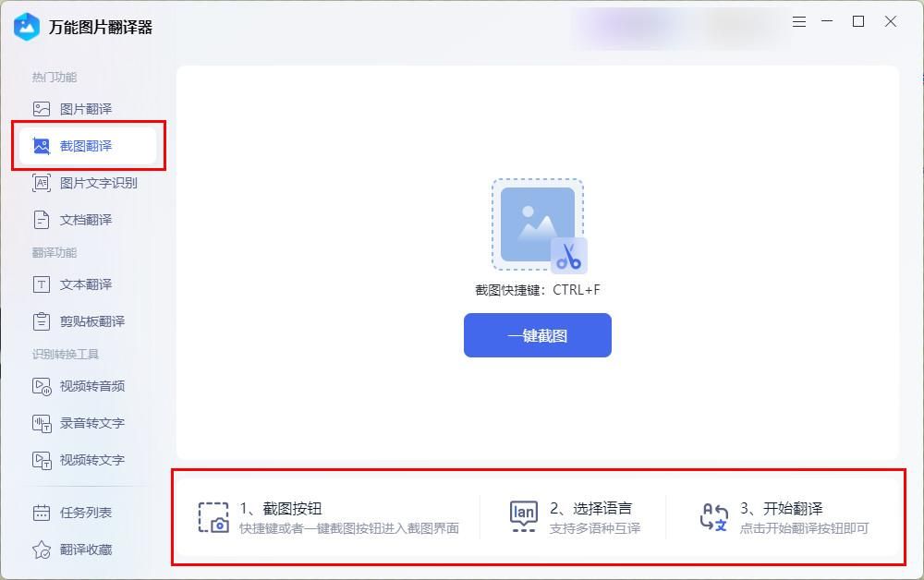Open 文档翻译 menu item
Viewport: 924px width, 580px height.
88,220
